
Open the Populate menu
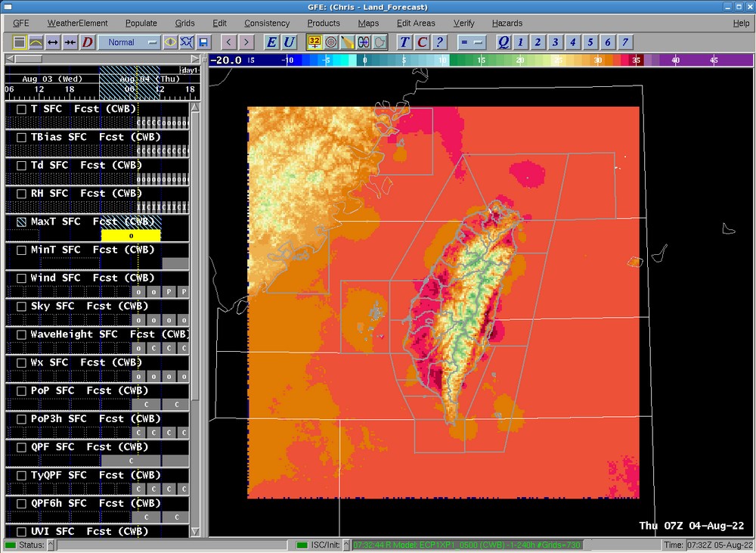(x=141, y=23)
